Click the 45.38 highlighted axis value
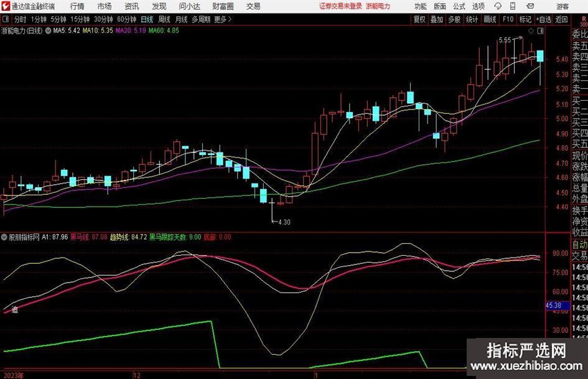The height and width of the screenshot is (379, 588). [557, 306]
